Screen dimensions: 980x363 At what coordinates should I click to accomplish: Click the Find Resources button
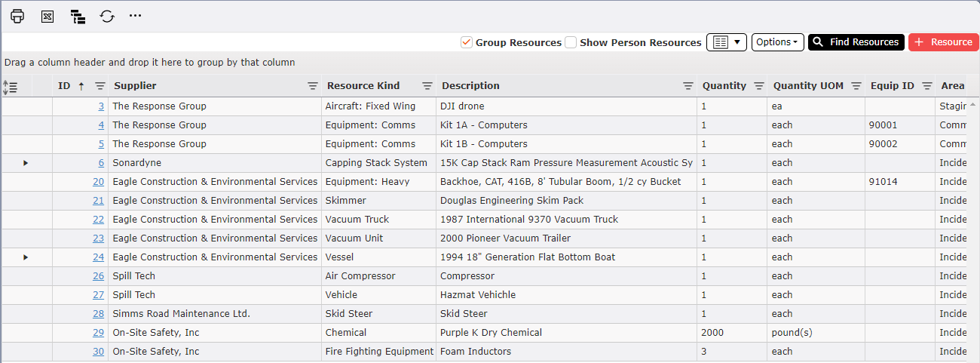pyautogui.click(x=856, y=42)
